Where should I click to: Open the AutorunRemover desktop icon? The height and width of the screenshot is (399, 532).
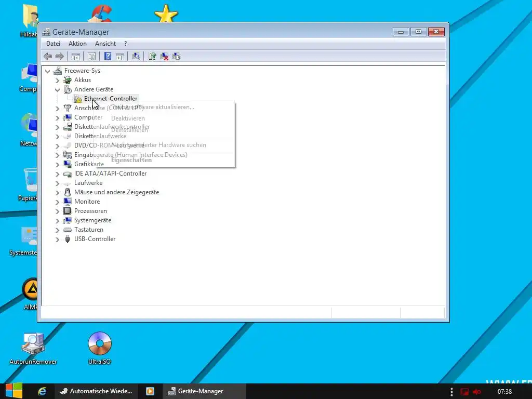tap(33, 348)
